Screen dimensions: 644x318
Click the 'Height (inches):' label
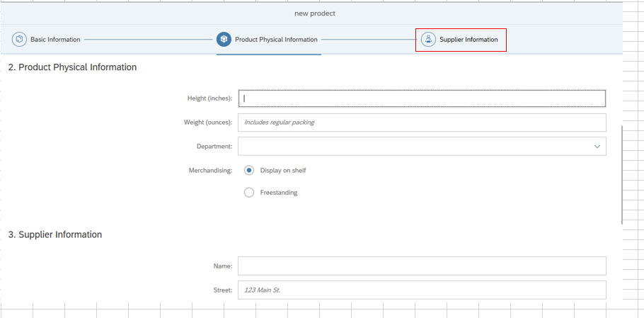point(210,98)
